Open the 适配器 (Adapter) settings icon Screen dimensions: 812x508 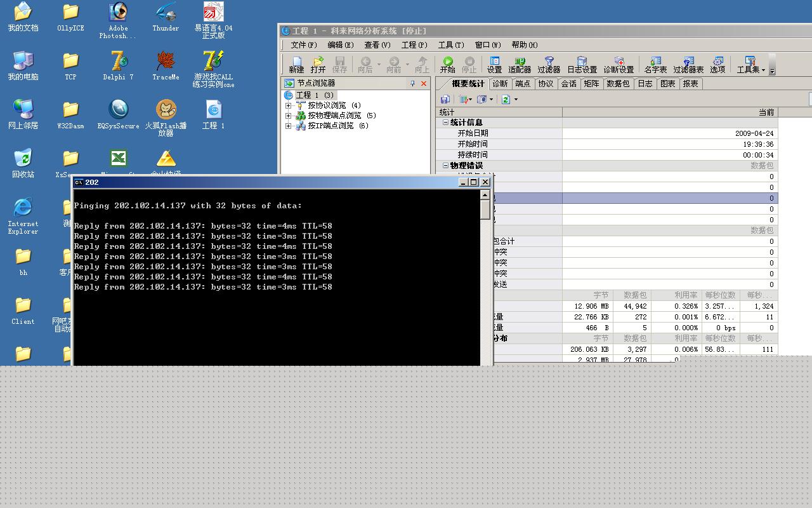point(519,64)
